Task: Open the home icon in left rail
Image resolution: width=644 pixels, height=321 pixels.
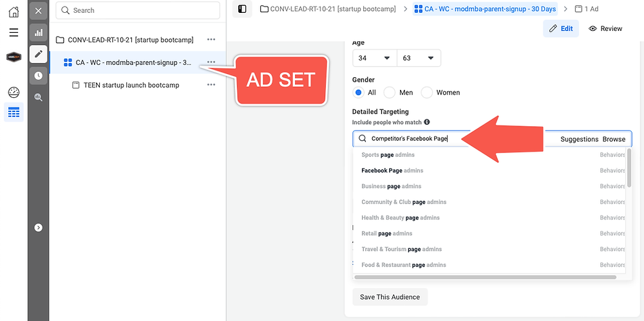Action: point(14,12)
